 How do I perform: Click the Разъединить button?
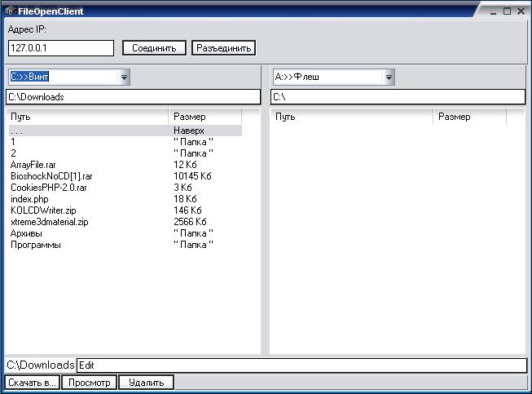point(223,48)
